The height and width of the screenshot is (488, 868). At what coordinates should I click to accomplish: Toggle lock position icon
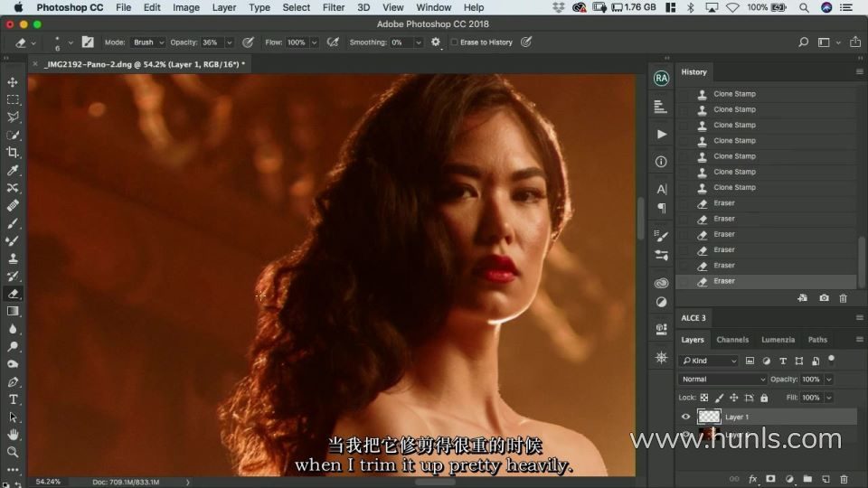click(734, 398)
